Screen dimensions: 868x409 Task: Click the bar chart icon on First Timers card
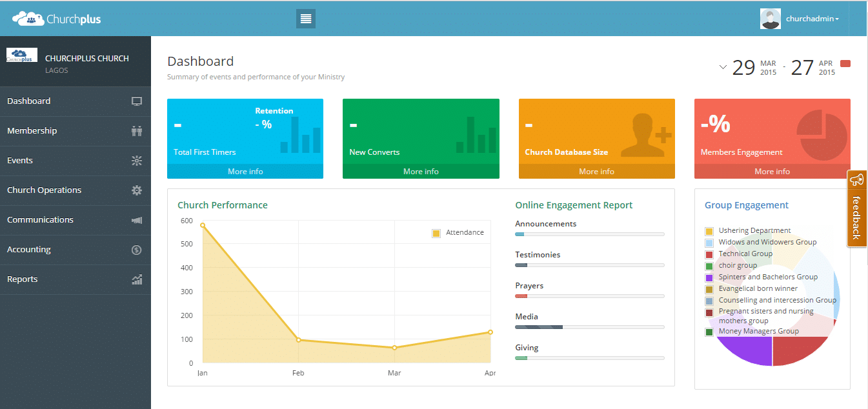point(300,135)
